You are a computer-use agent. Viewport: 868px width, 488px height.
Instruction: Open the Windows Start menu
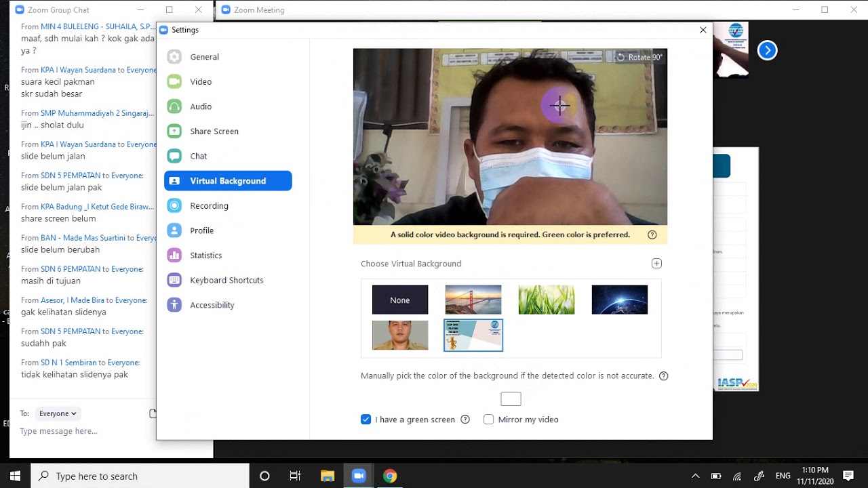click(x=15, y=476)
